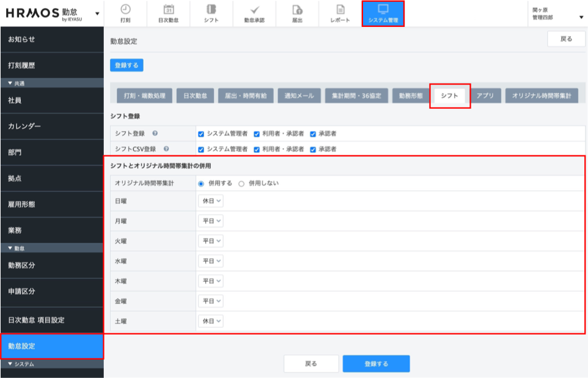Open 業務 in the sidebar
Screen dimensions: 588x378
coord(52,230)
